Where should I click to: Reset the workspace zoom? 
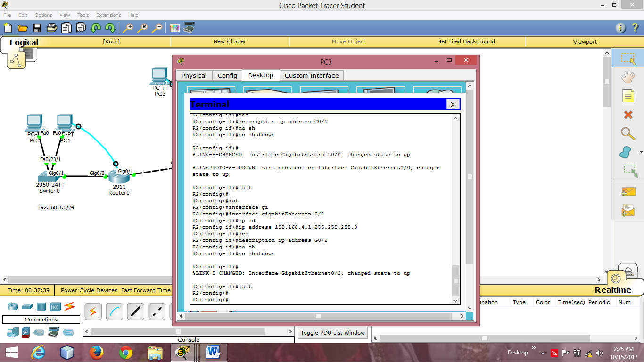coord(142,28)
